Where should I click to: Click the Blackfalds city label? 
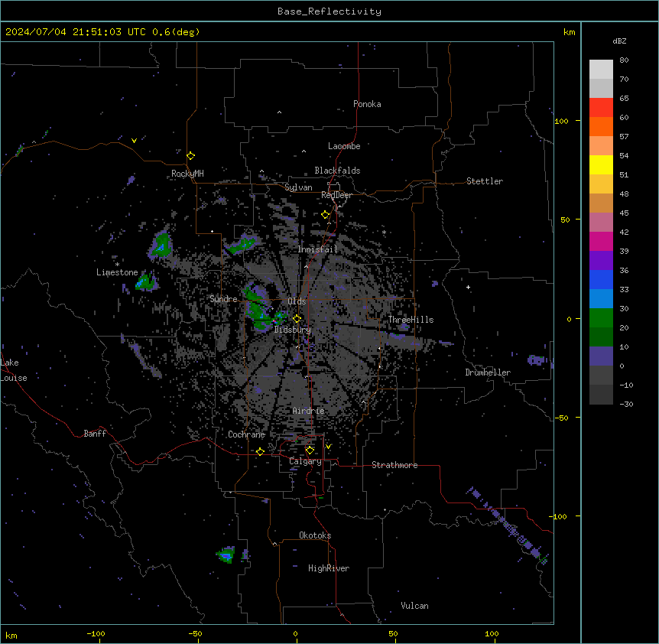337,171
